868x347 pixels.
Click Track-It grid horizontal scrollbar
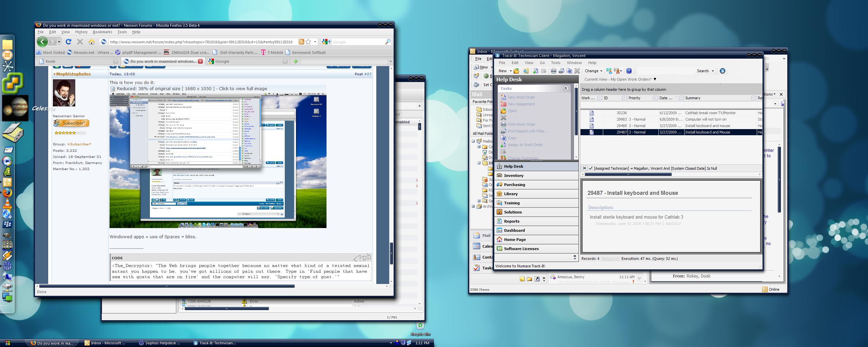point(628,175)
